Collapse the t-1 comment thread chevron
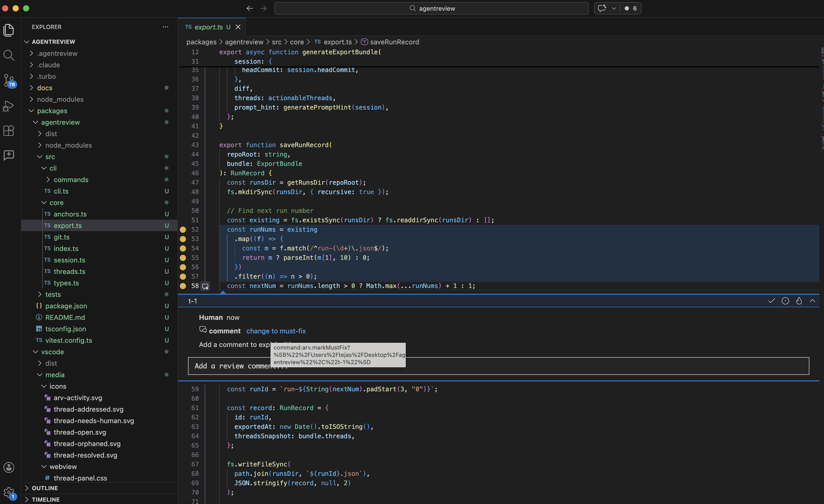Screen dimensions: 824x504 [x=812, y=301]
